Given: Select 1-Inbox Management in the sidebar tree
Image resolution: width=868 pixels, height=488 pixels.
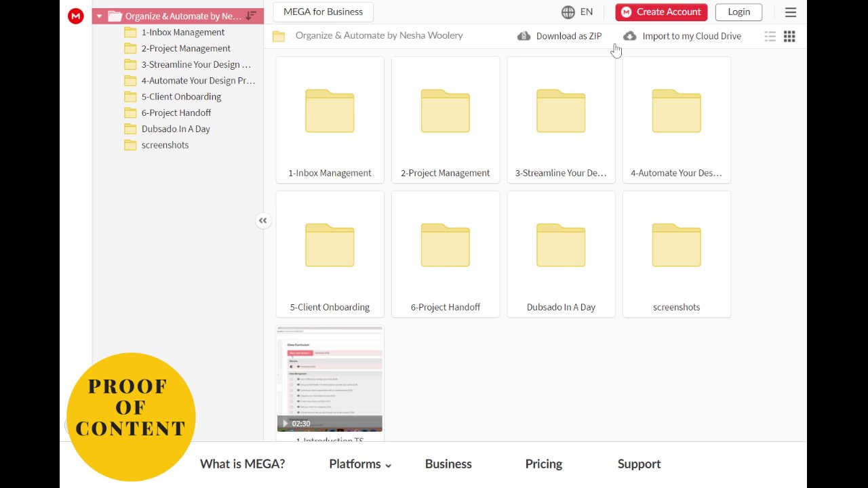Looking at the screenshot, I should pos(183,33).
